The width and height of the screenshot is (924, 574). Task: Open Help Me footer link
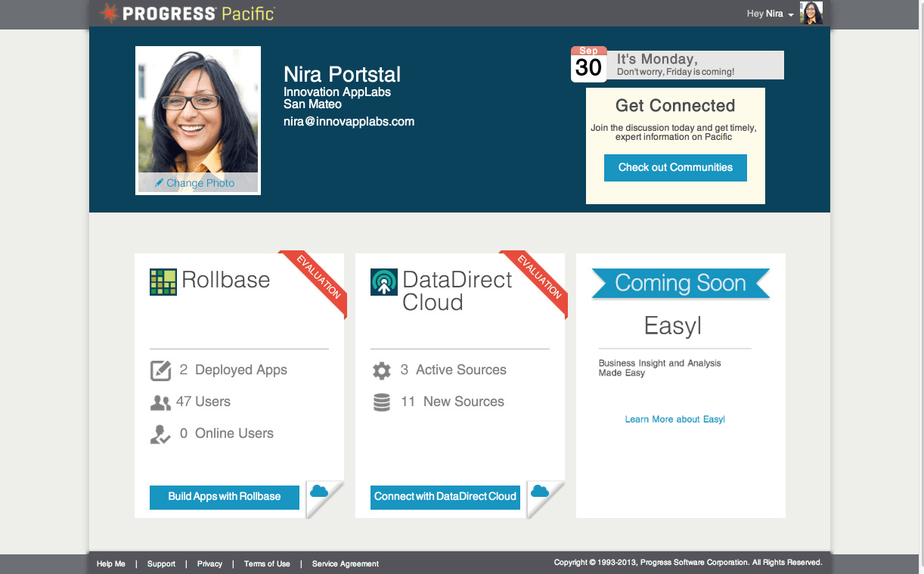pos(111,563)
